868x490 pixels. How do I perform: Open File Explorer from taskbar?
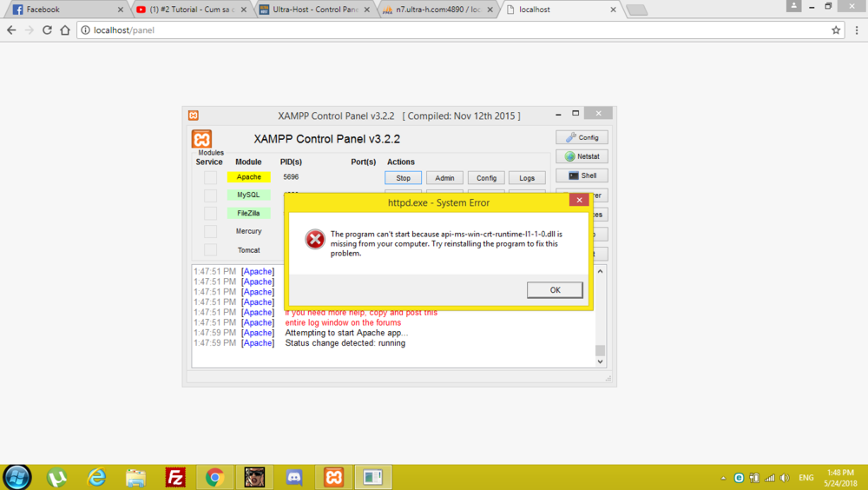point(135,477)
